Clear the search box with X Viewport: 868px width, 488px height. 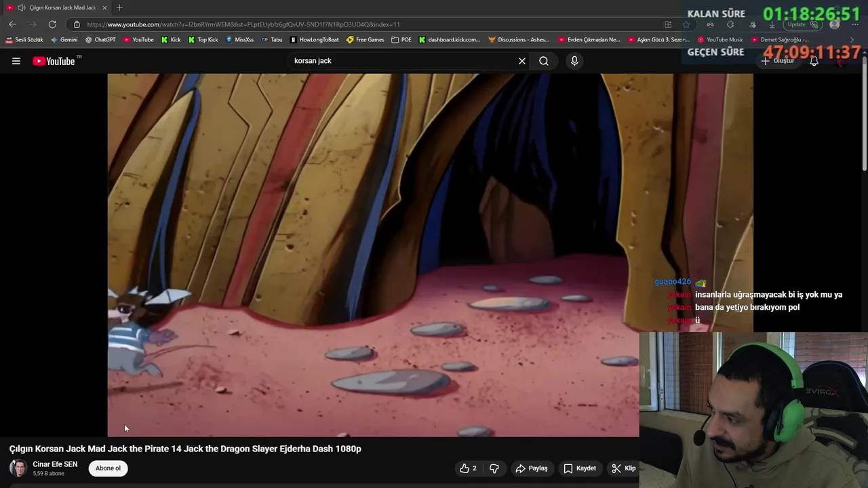click(x=522, y=61)
